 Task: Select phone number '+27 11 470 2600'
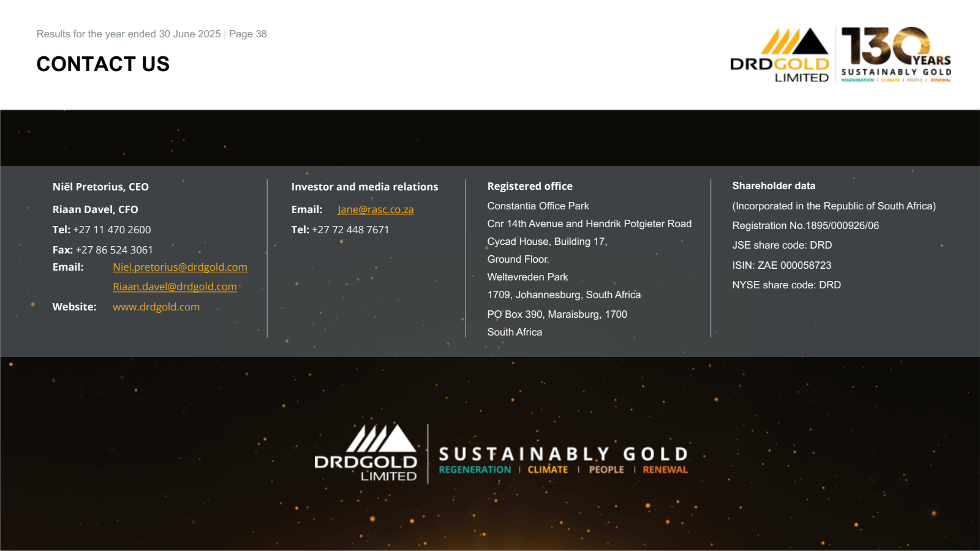112,230
